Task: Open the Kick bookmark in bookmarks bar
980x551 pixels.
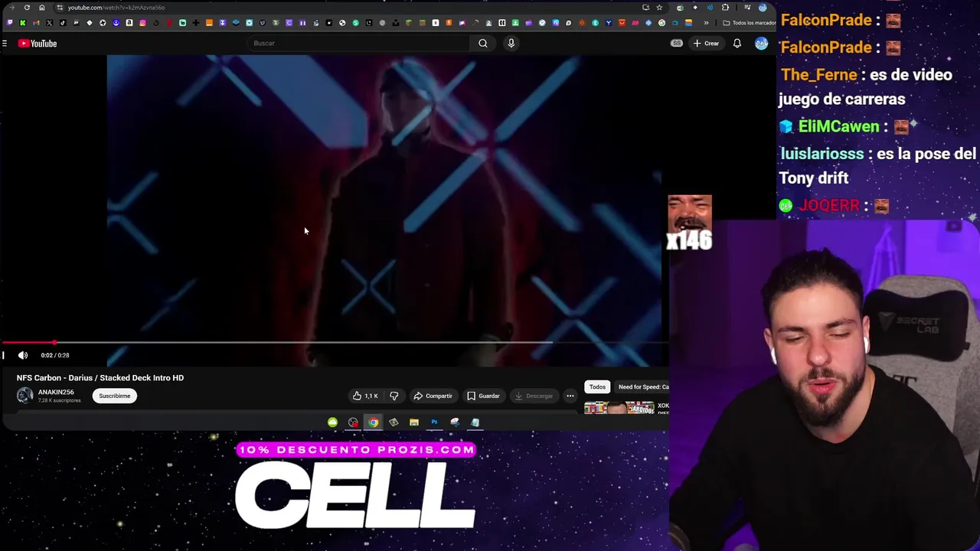Action: click(x=23, y=23)
